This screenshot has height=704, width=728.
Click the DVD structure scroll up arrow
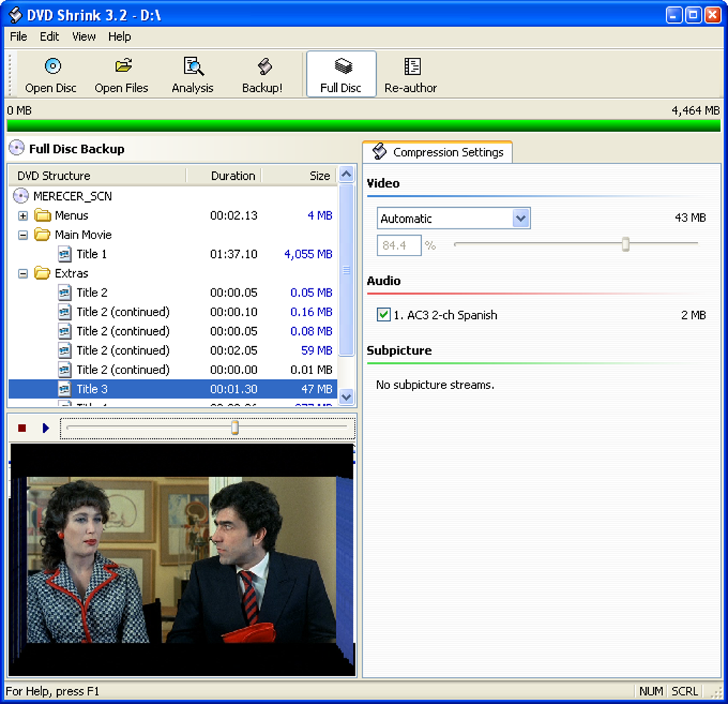[x=346, y=174]
